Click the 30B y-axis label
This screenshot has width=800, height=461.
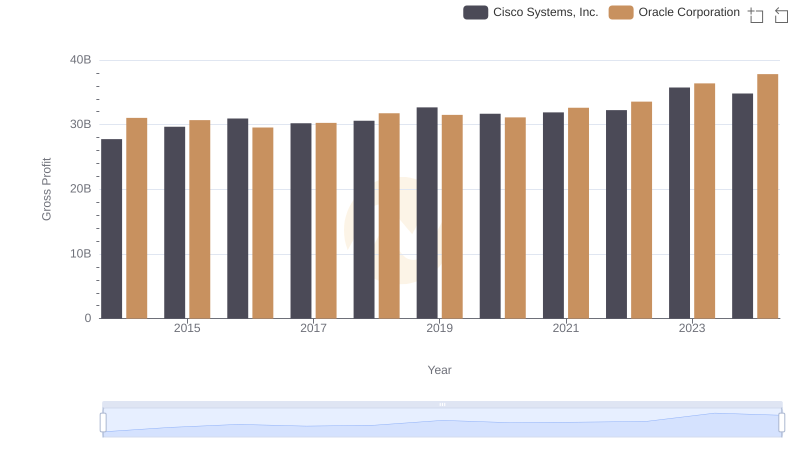pyautogui.click(x=81, y=124)
